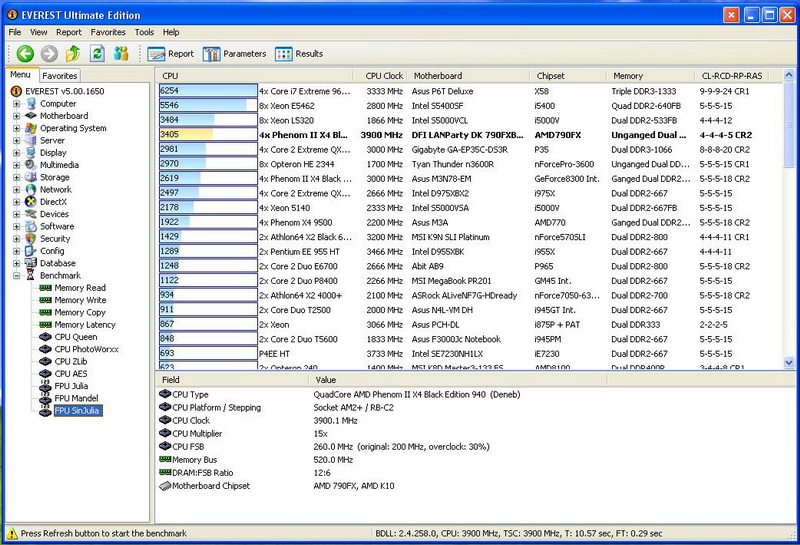Go back with the green Back arrow
800x545 pixels.
25,54
